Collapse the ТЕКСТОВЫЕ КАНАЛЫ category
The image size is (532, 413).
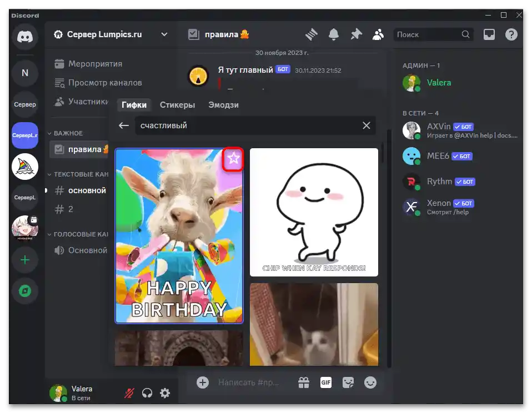78,174
